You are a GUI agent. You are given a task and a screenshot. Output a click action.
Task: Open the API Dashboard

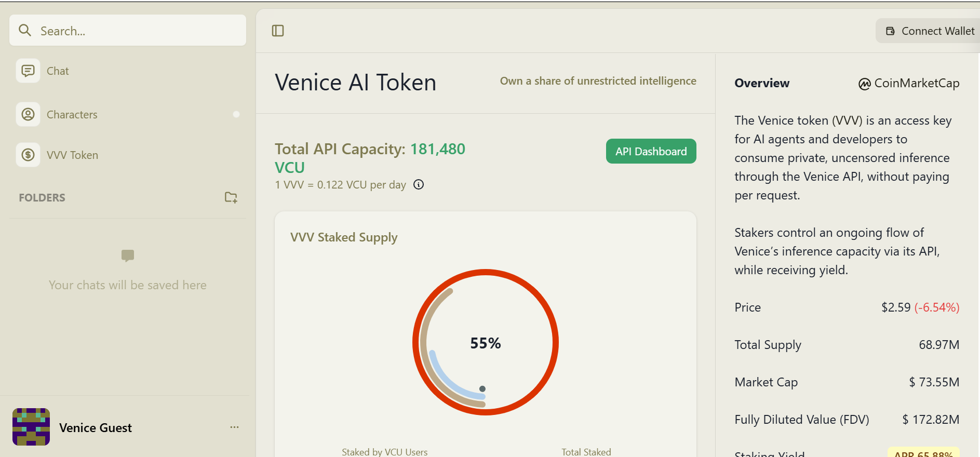[651, 151]
